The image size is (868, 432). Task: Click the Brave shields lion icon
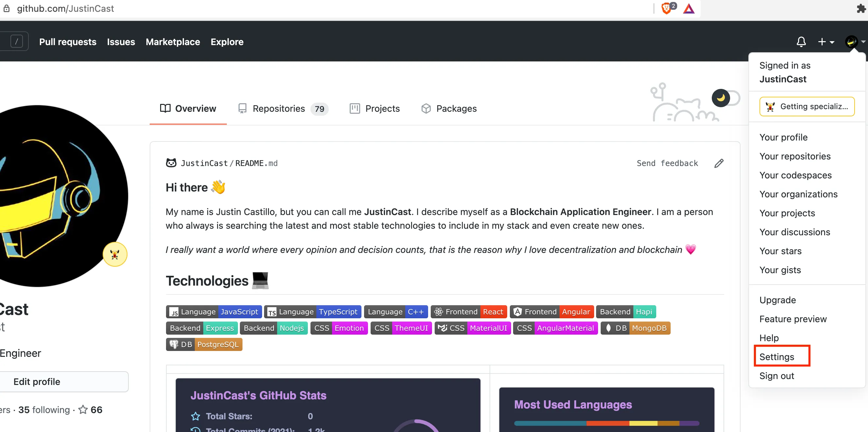click(666, 8)
